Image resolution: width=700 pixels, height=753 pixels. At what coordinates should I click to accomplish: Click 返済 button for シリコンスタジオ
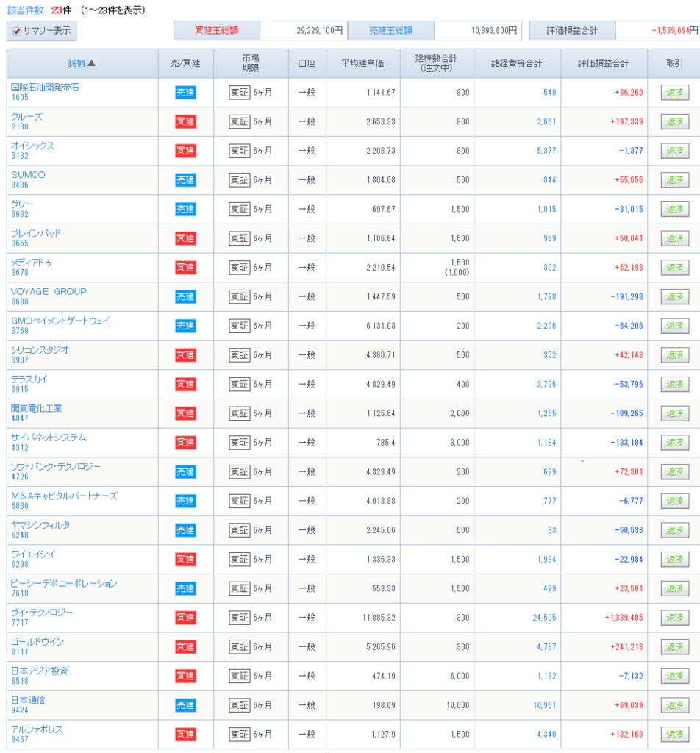tap(674, 355)
